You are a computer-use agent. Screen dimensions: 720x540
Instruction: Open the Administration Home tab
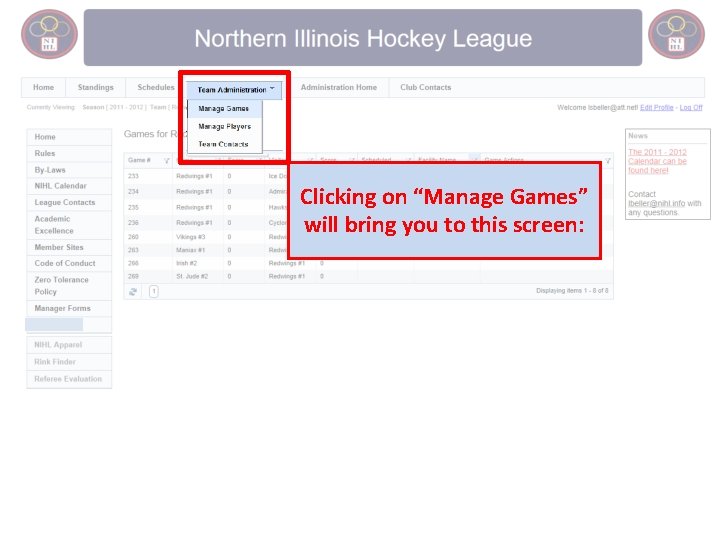tap(339, 87)
